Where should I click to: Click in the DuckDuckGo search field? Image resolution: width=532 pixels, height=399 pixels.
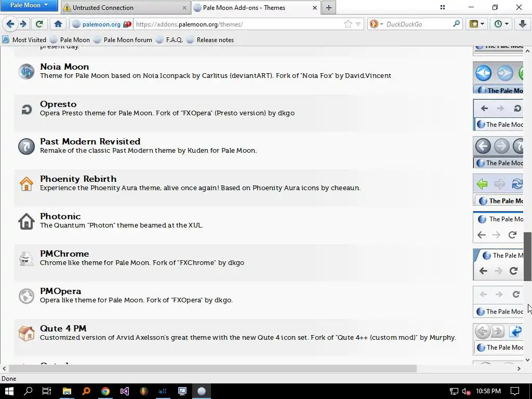(417, 24)
